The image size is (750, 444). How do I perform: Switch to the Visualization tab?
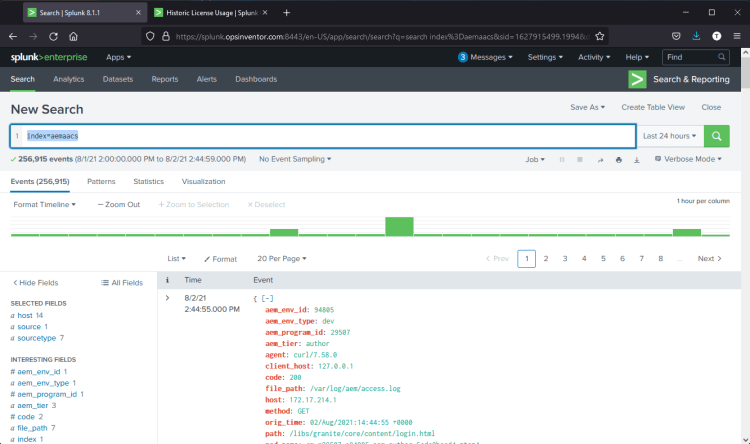(203, 181)
